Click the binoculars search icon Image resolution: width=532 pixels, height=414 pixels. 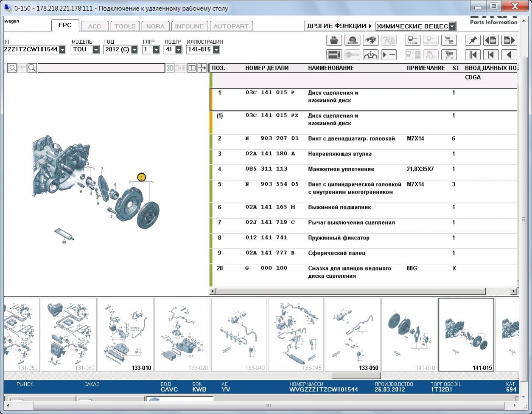[x=370, y=40]
